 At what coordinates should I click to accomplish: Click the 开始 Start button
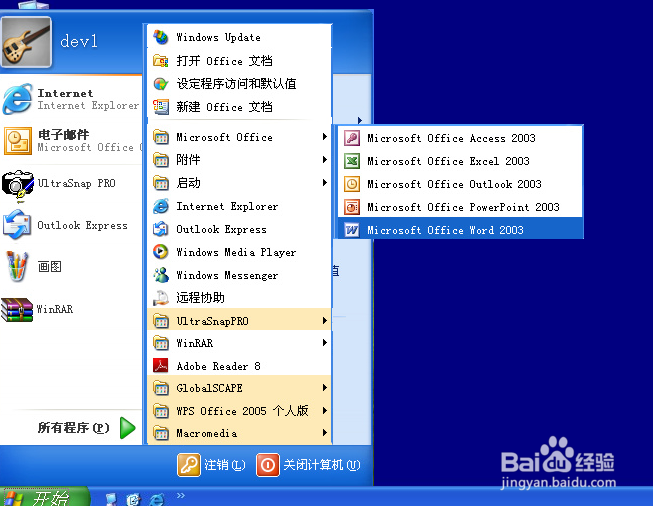[44, 497]
